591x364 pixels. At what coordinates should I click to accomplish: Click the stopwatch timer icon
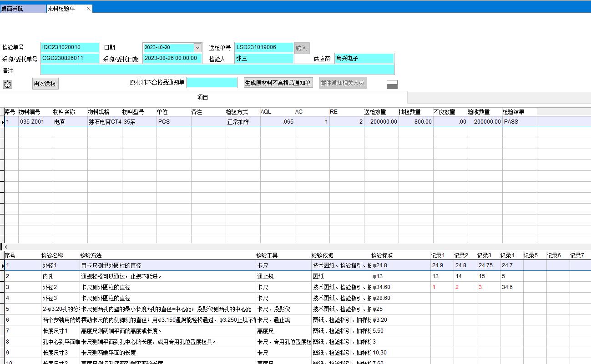[7, 84]
